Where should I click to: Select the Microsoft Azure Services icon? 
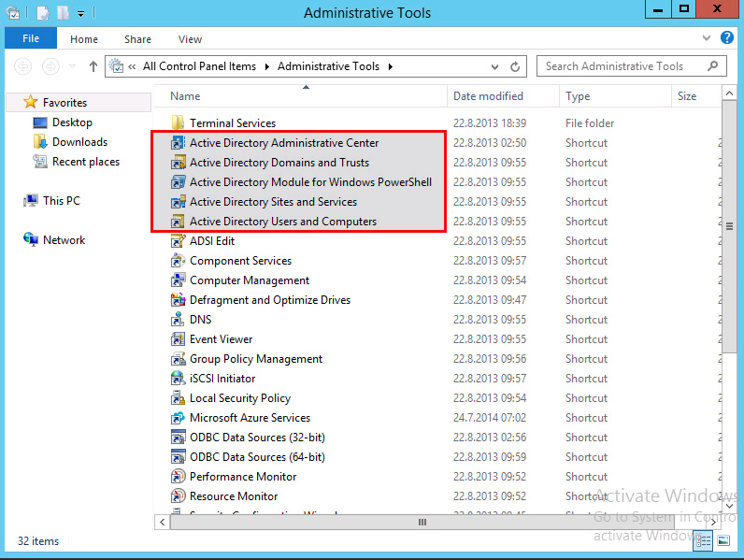click(x=178, y=418)
